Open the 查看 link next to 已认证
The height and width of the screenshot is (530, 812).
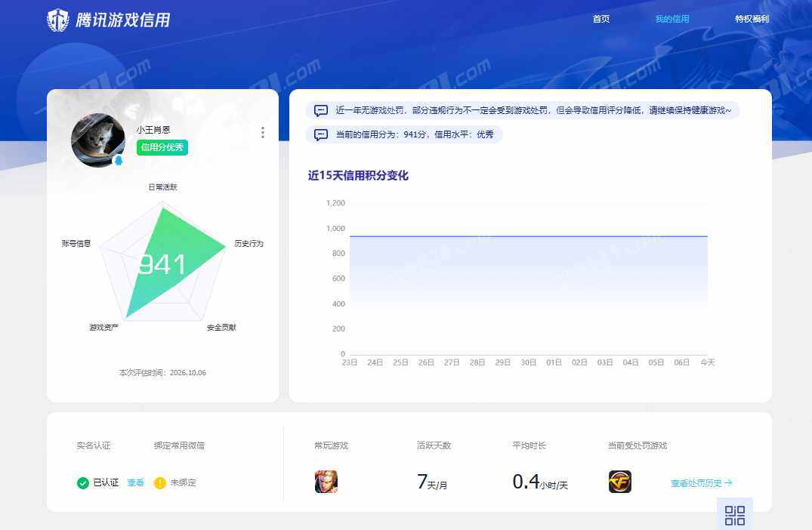(136, 483)
